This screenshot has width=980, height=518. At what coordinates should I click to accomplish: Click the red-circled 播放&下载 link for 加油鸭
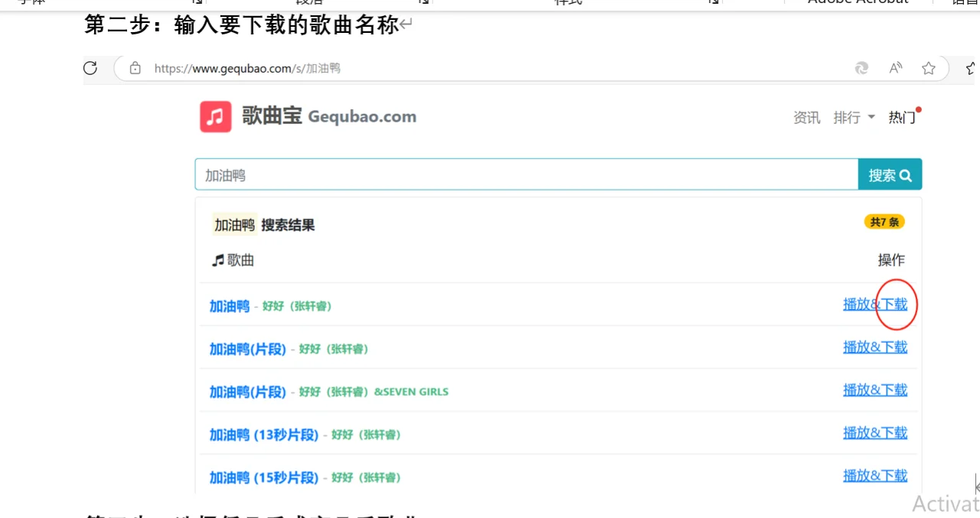click(x=875, y=304)
